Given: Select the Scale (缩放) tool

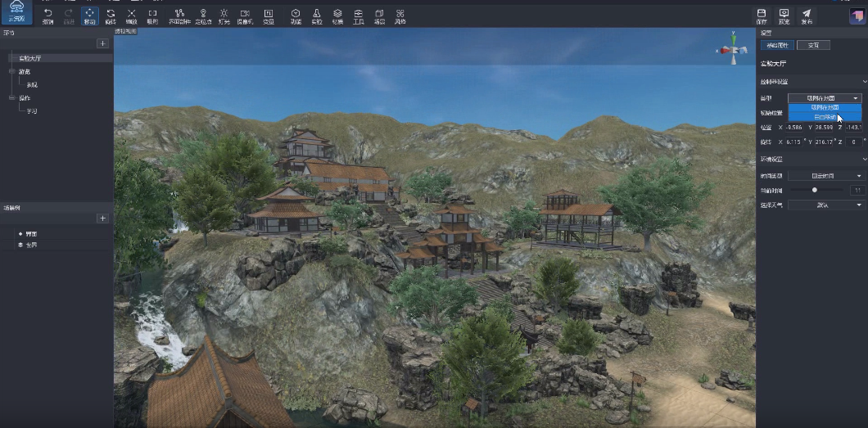Looking at the screenshot, I should (131, 15).
